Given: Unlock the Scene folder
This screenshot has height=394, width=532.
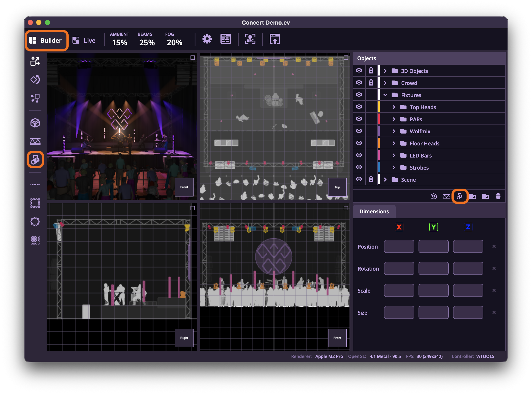Looking at the screenshot, I should (371, 179).
